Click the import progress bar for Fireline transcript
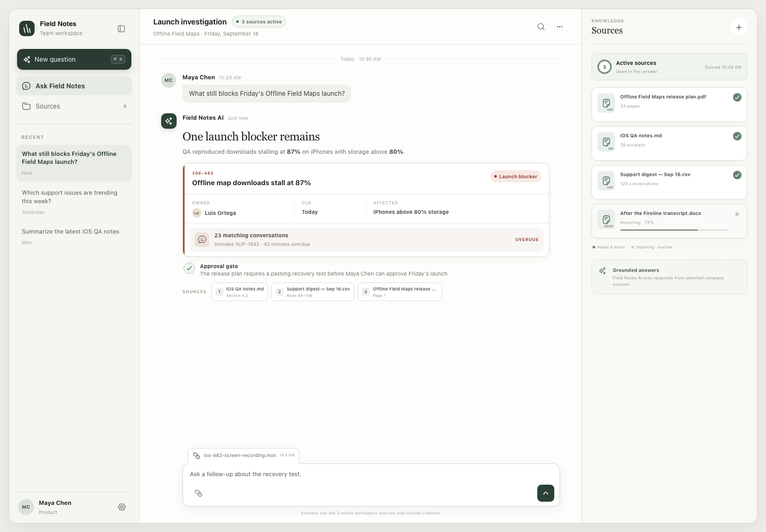 [x=674, y=230]
